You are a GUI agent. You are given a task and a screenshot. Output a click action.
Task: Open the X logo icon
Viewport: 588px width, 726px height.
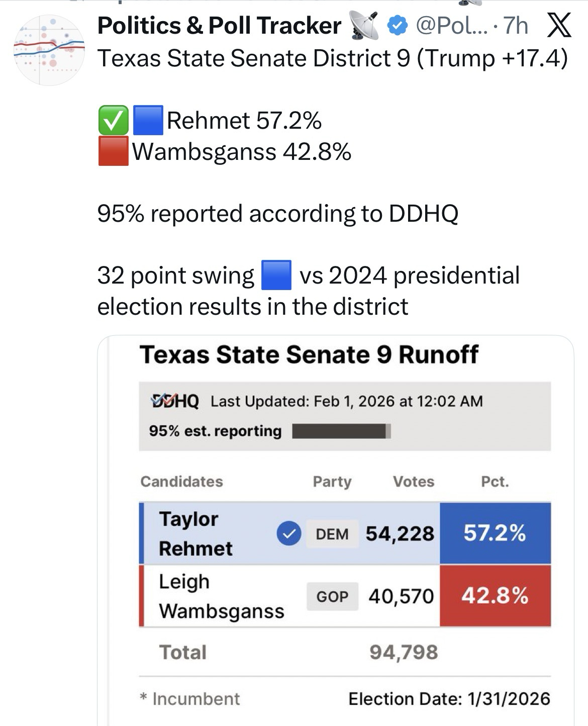point(558,25)
